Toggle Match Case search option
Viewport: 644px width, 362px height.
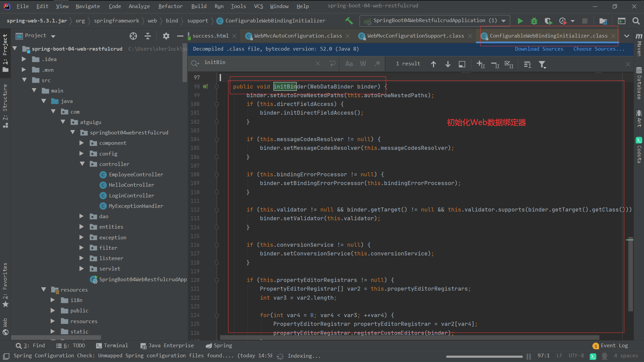pyautogui.click(x=349, y=64)
